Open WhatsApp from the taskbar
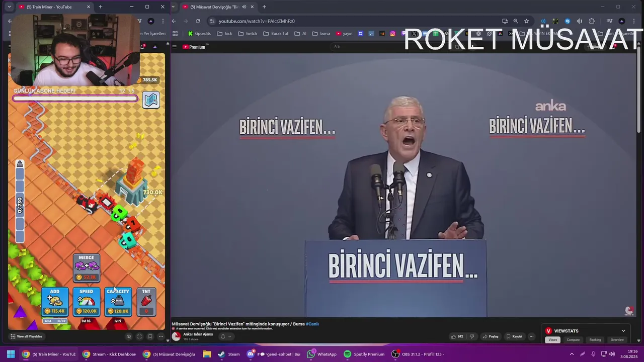644x362 pixels. (322, 354)
